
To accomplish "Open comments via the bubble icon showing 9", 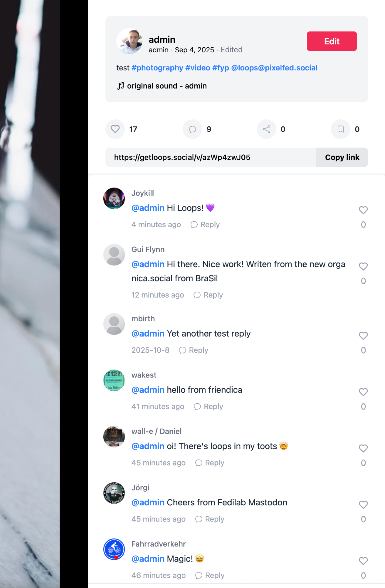I will (192, 129).
